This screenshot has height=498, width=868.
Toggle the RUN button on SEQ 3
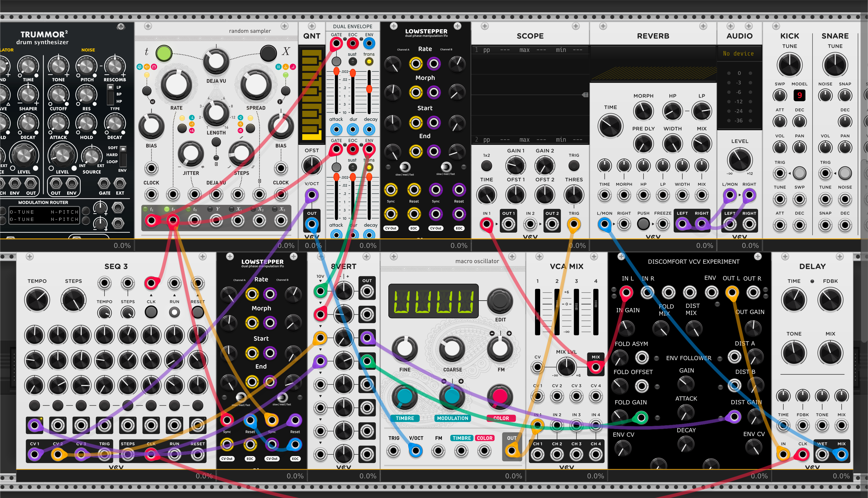click(x=174, y=312)
